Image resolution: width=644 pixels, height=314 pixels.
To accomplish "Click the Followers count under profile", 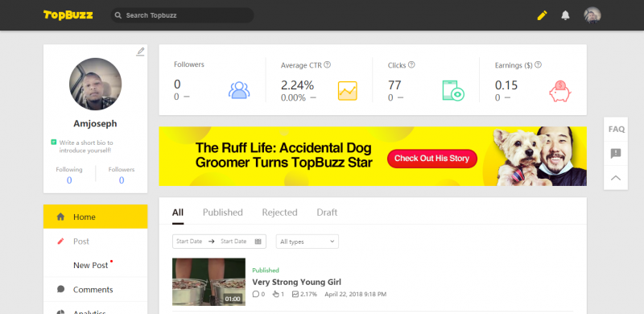I will click(x=122, y=180).
